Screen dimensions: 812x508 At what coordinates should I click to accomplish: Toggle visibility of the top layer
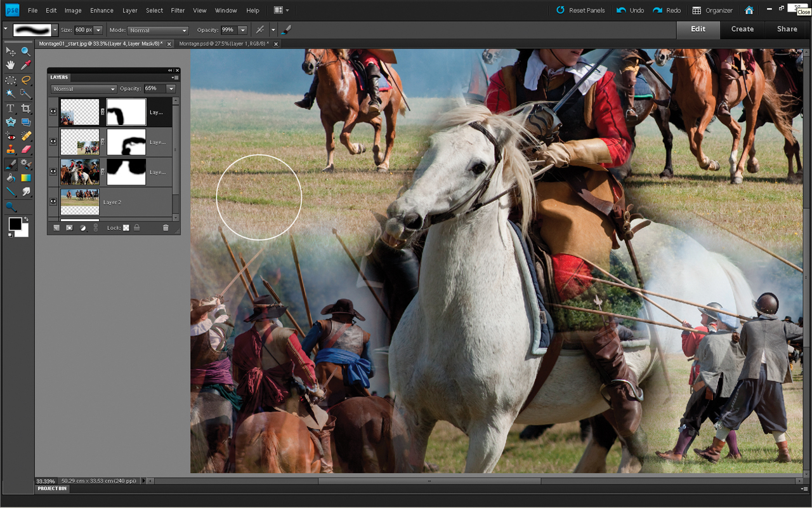(53, 111)
